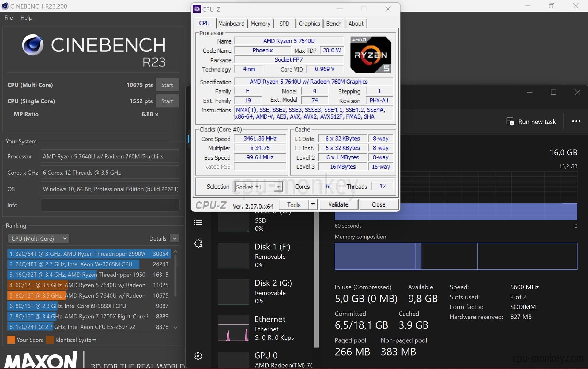Switch to the About tab
The image size is (588, 369).
pos(356,24)
